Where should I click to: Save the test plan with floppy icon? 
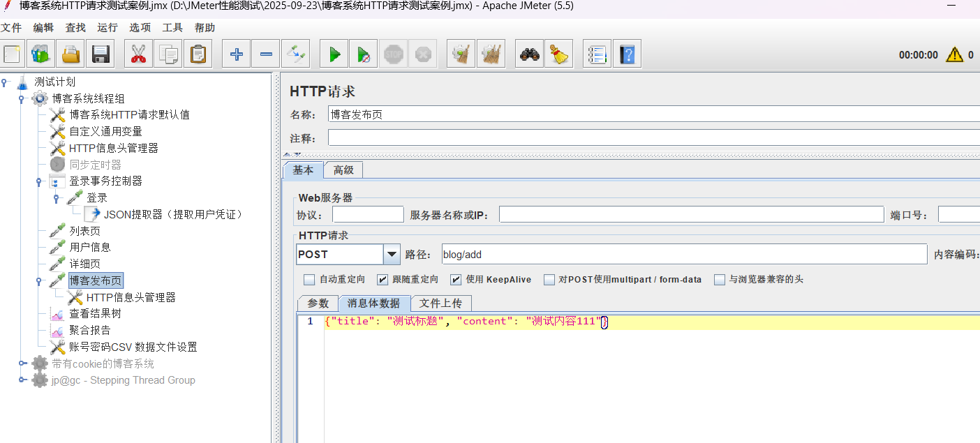pos(100,54)
